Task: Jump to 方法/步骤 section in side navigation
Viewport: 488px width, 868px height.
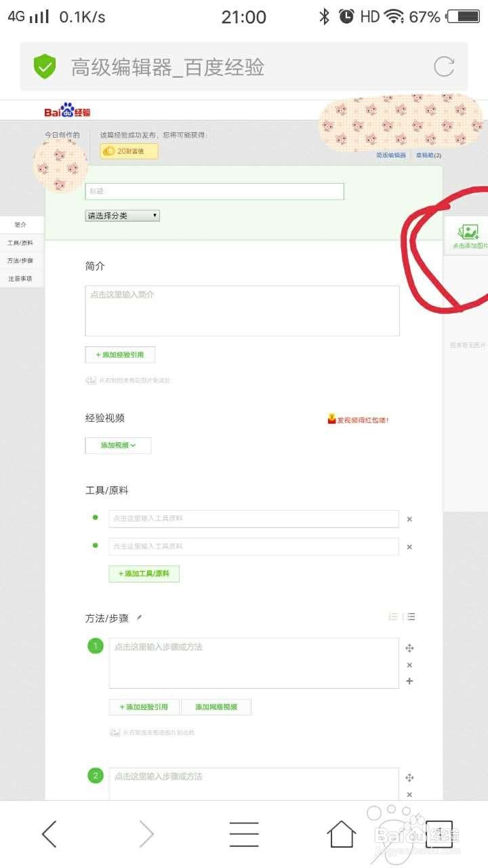Action: 21,260
